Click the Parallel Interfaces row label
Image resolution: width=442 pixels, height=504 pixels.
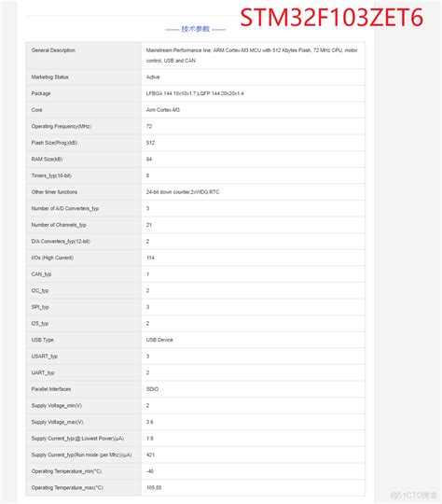(x=51, y=389)
